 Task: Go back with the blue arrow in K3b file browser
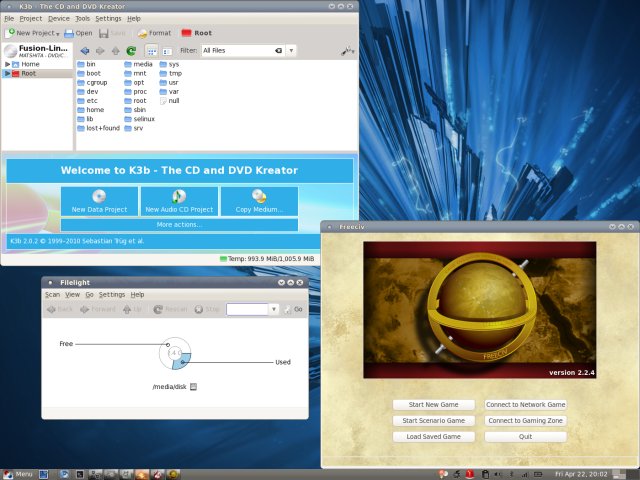click(84, 51)
